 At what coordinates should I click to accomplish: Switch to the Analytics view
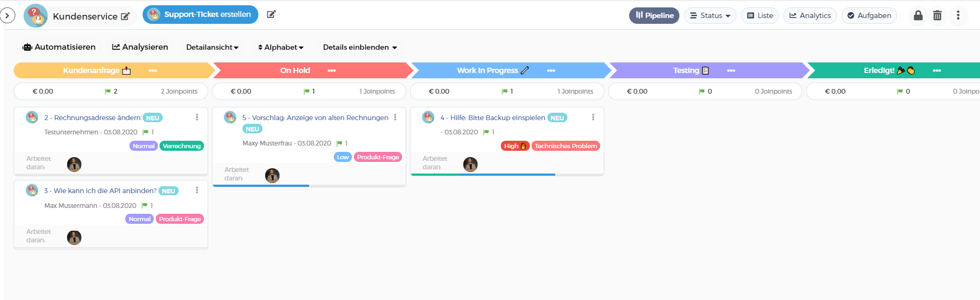[x=810, y=15]
